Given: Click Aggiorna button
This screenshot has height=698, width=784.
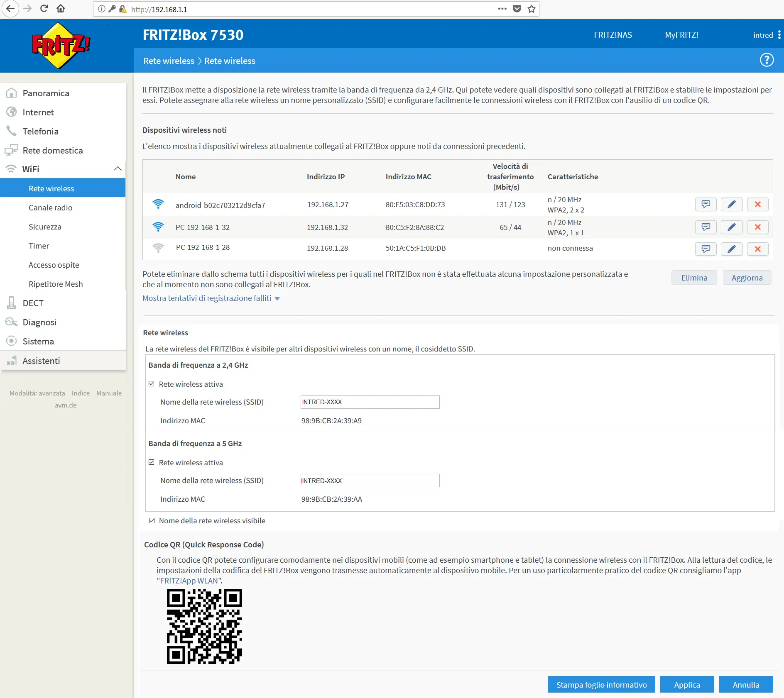Looking at the screenshot, I should pyautogui.click(x=747, y=278).
